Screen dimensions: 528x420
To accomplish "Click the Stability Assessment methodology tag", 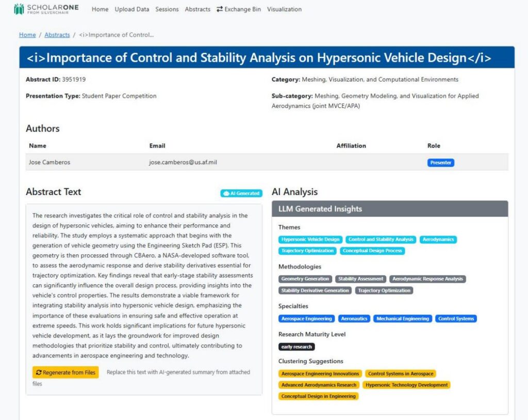I will tap(360, 279).
